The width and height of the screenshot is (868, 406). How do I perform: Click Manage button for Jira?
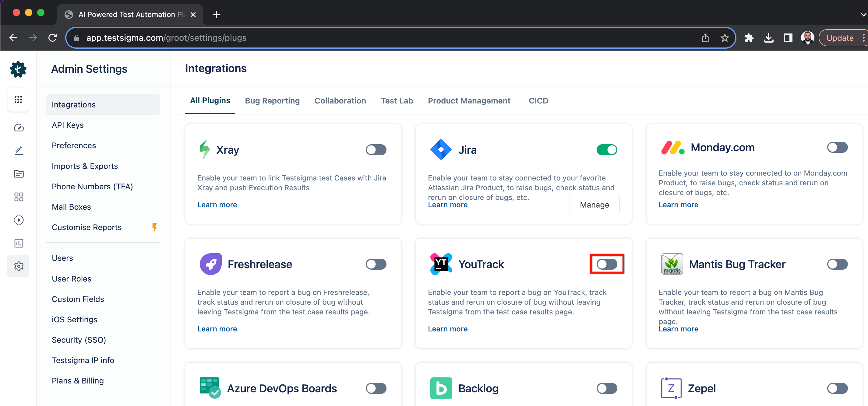pos(595,205)
